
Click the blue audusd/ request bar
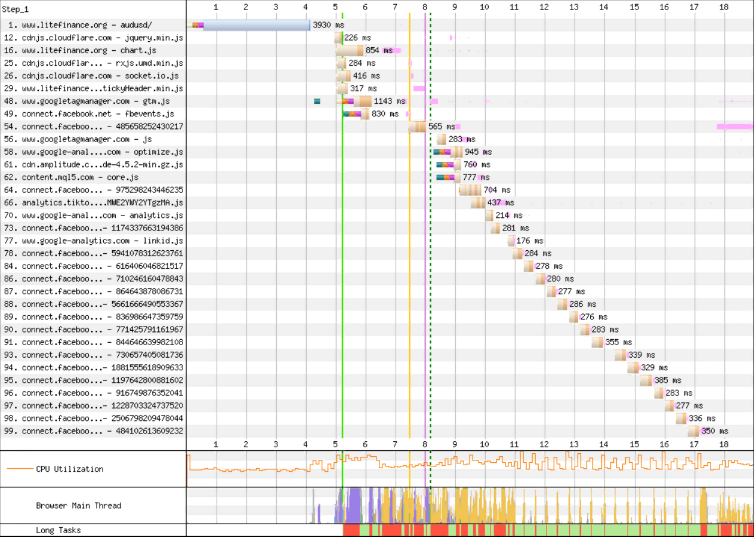click(257, 25)
